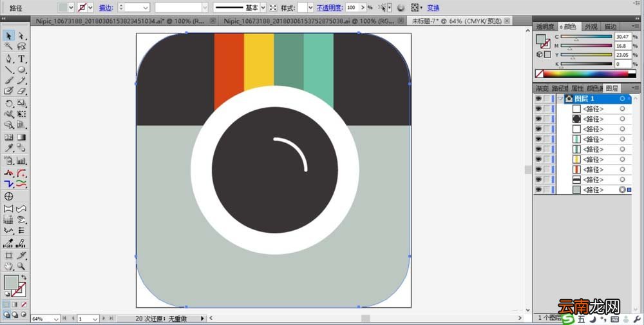The image size is (644, 325).
Task: Expand the opacity value arrow next to 100
Action: coord(363,7)
